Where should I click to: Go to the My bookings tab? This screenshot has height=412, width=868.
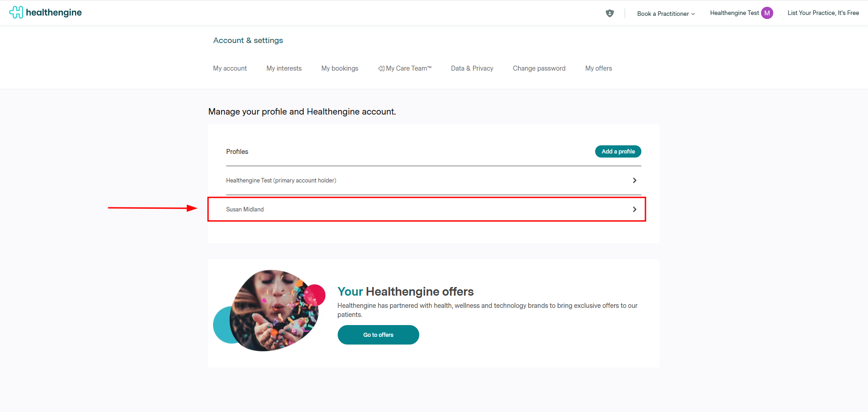pos(339,68)
